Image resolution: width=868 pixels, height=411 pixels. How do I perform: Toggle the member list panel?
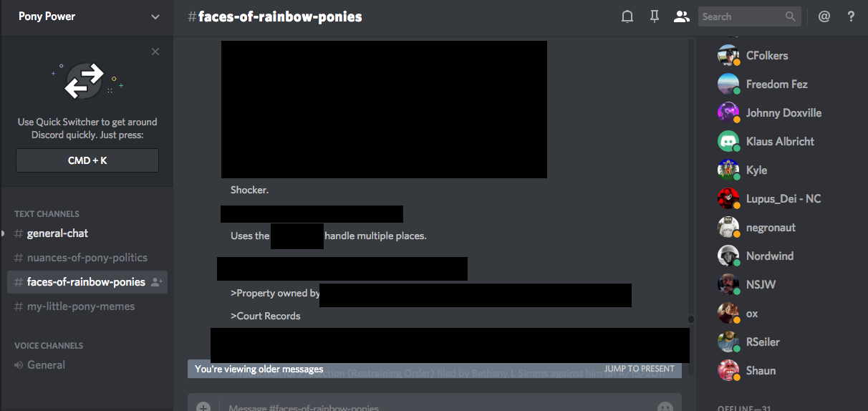coord(681,16)
